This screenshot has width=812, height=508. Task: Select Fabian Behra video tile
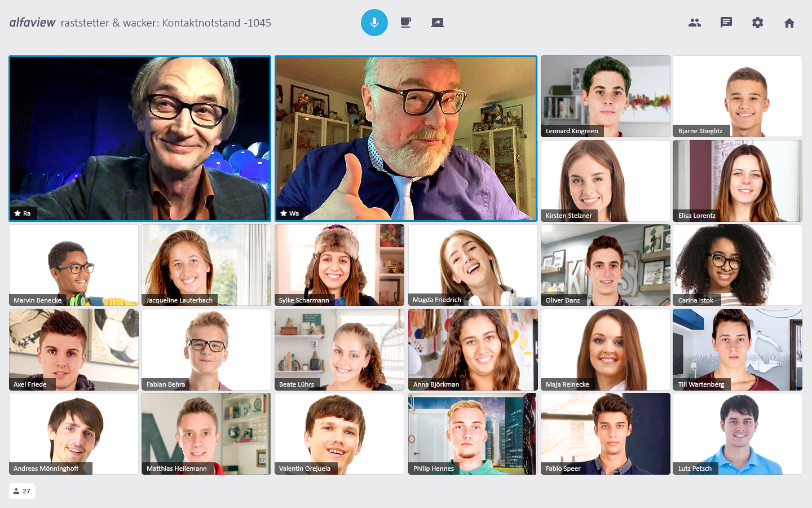(206, 349)
